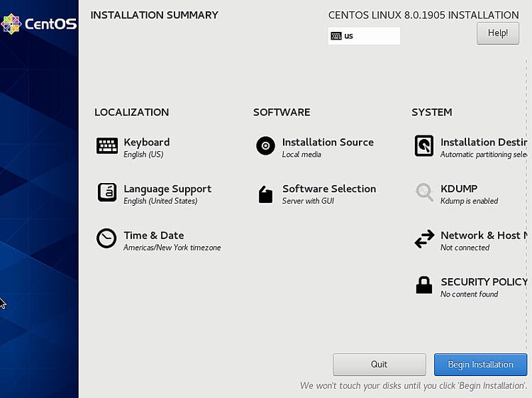Screen dimensions: 532x398
Task: Open the Software Selection label
Action: coord(329,189)
